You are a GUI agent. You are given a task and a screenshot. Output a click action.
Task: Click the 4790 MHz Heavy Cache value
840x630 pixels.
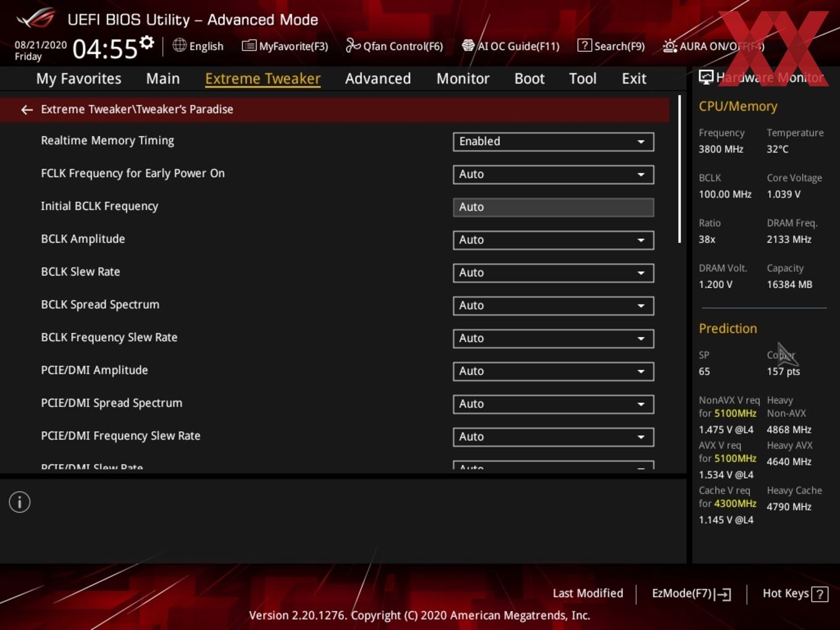(x=789, y=506)
